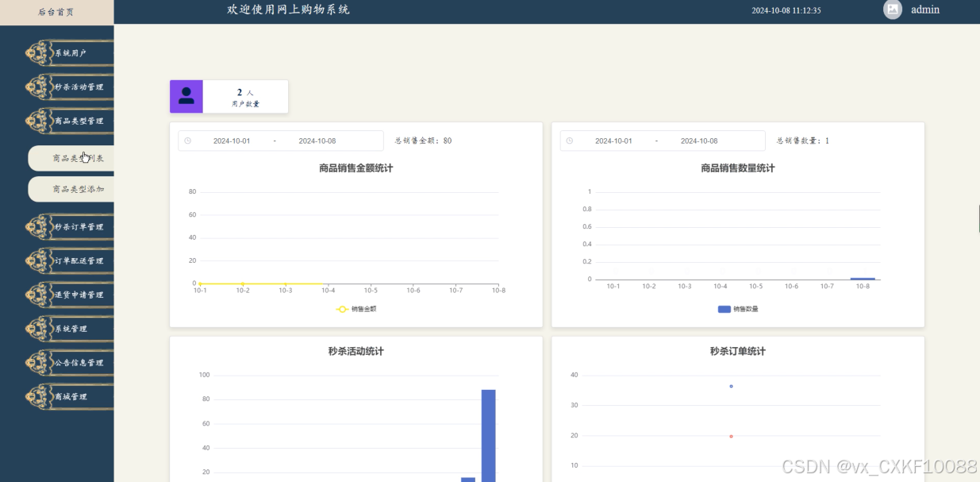Toggle the 销售金额 legend series

point(356,309)
